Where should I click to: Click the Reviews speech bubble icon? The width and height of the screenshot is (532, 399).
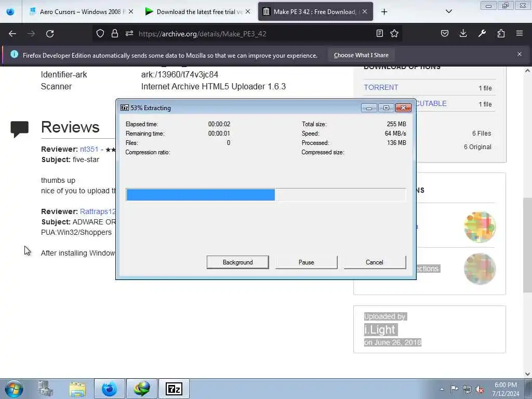point(19,129)
